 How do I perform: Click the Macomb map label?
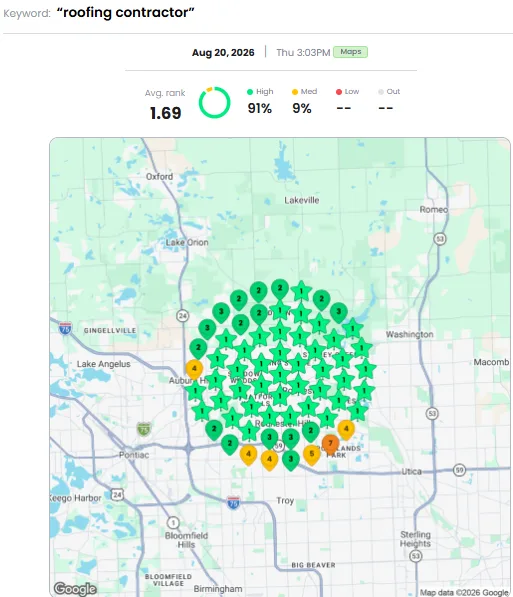tap(491, 362)
